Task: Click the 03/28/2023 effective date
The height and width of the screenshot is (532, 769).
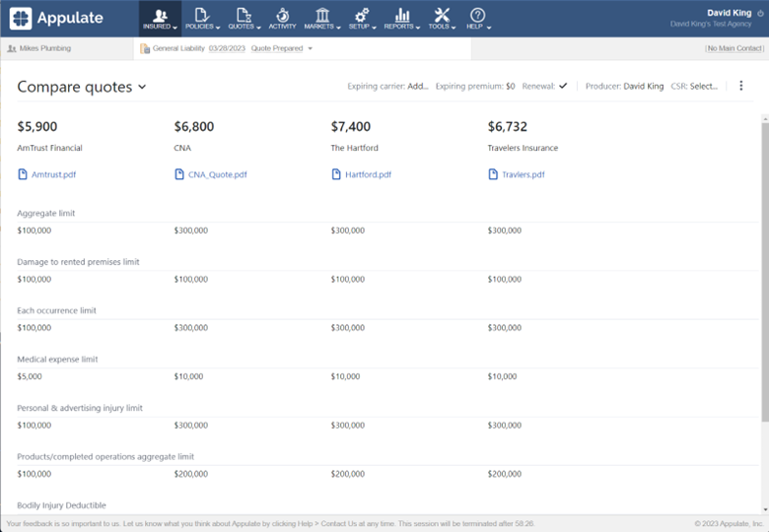Action: 227,48
